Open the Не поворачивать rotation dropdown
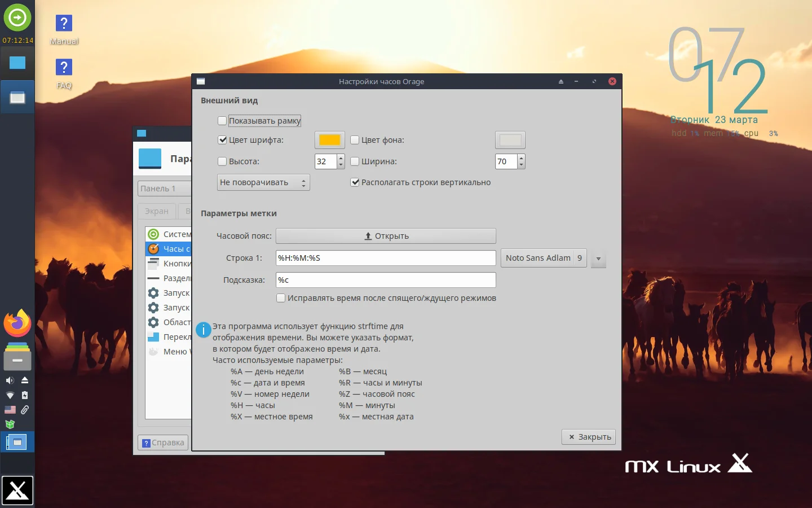Screen dimensions: 812x508 click(x=263, y=182)
